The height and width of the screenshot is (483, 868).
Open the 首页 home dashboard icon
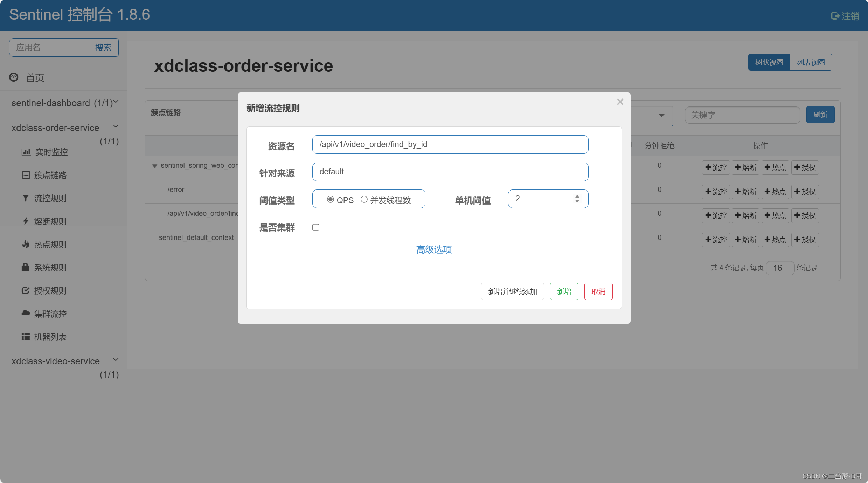(x=14, y=77)
